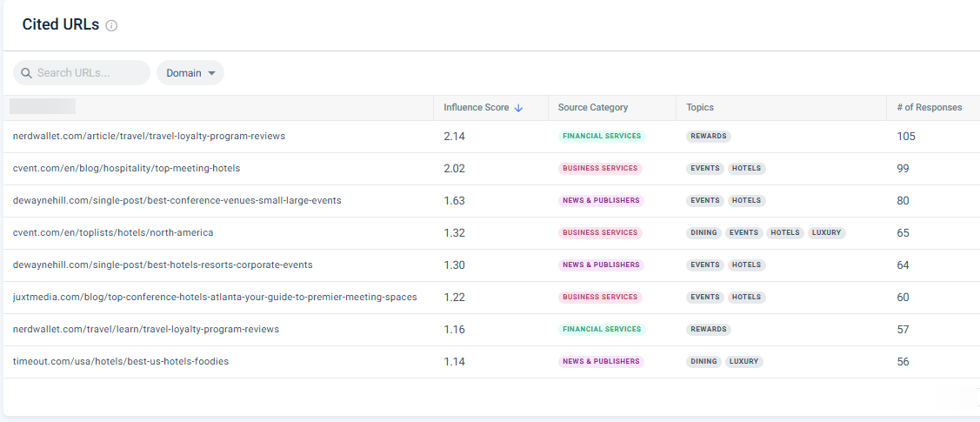Click the Topics column header
Screen dimensions: 980x422
point(700,108)
